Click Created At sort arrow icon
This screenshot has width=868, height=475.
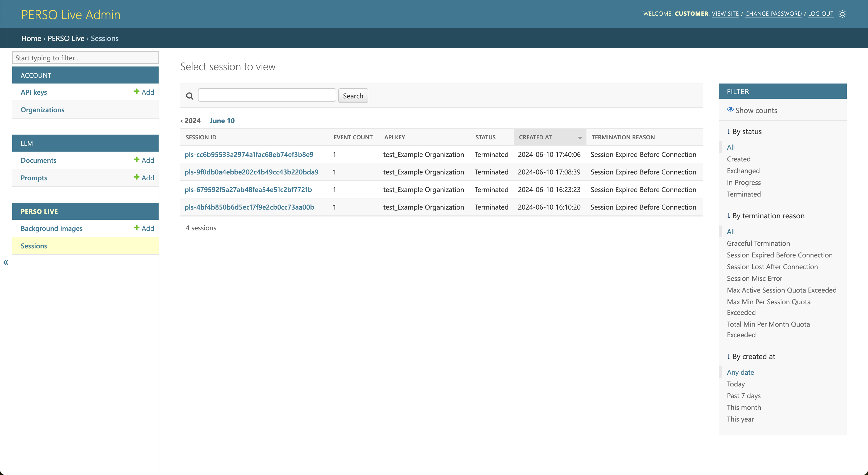click(x=580, y=137)
